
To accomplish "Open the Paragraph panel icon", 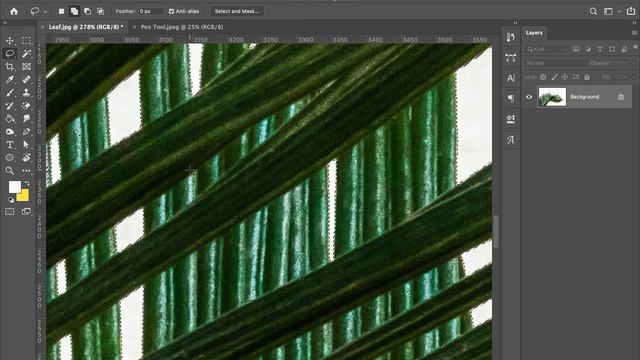I will click(x=511, y=98).
